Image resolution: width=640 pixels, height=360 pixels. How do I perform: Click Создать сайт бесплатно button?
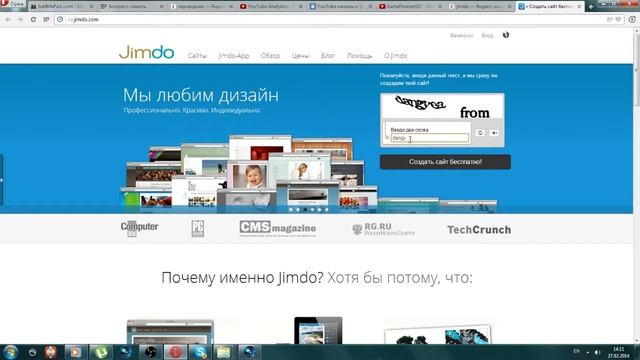click(x=445, y=162)
